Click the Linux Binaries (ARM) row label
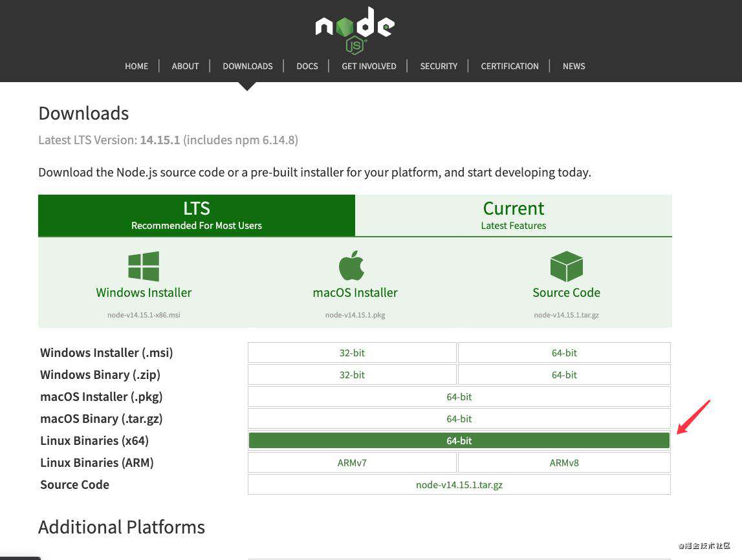Image resolution: width=742 pixels, height=560 pixels. [97, 462]
